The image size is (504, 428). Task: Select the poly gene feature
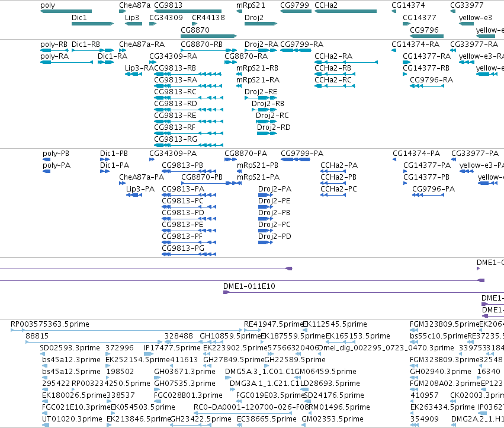click(66, 11)
